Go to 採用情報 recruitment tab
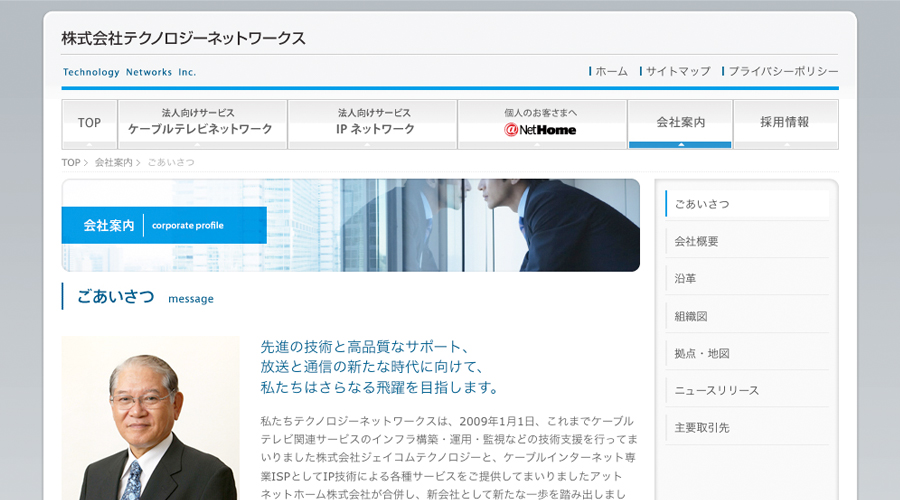The image size is (900, 500). coord(785,123)
